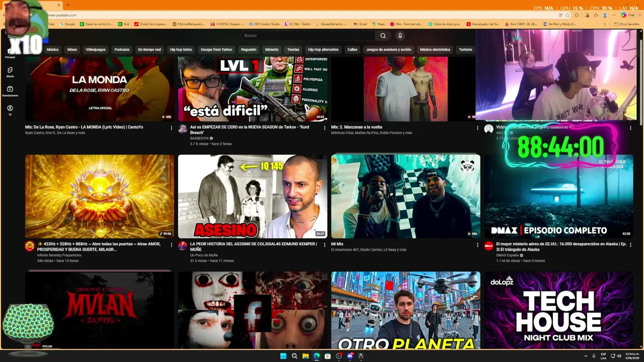Open the new browser tab plus button
This screenshot has width=644, height=362.
click(68, 5)
